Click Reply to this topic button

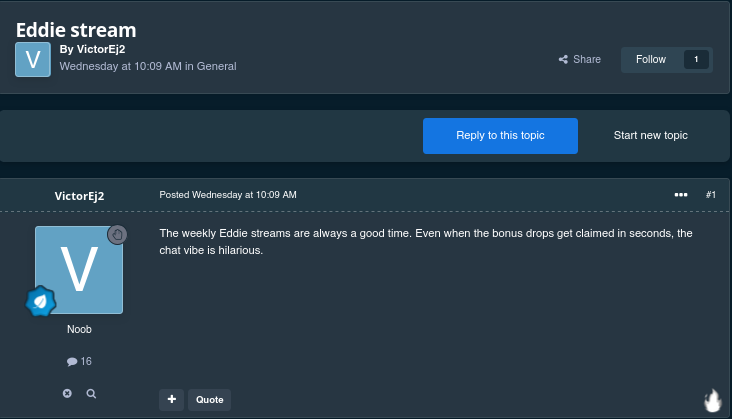500,135
